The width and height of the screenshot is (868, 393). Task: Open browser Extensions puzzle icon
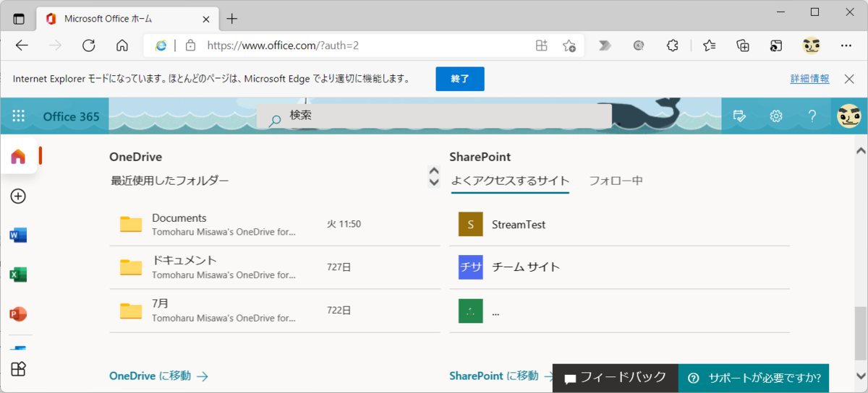(672, 46)
